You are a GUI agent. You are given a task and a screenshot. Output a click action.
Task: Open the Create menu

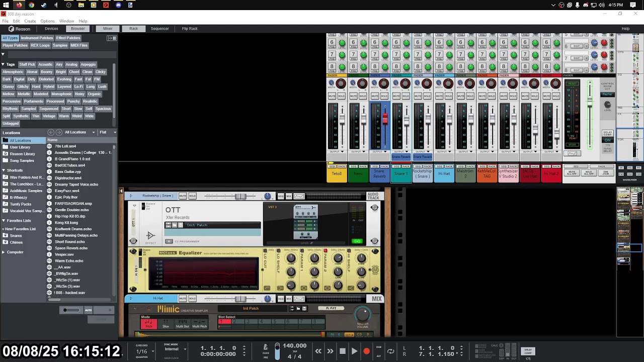30,21
